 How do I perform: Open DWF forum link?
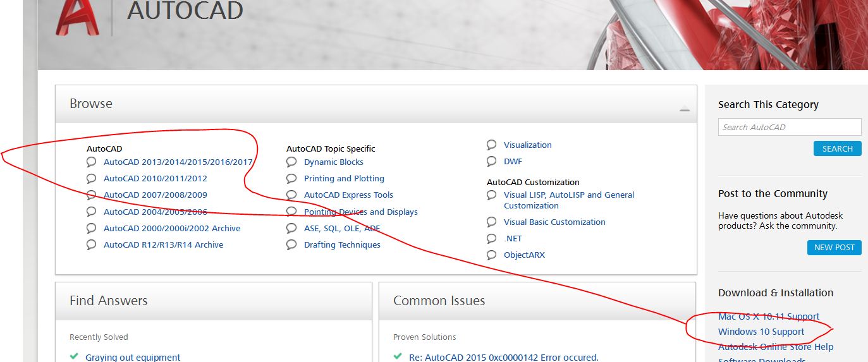coord(513,162)
